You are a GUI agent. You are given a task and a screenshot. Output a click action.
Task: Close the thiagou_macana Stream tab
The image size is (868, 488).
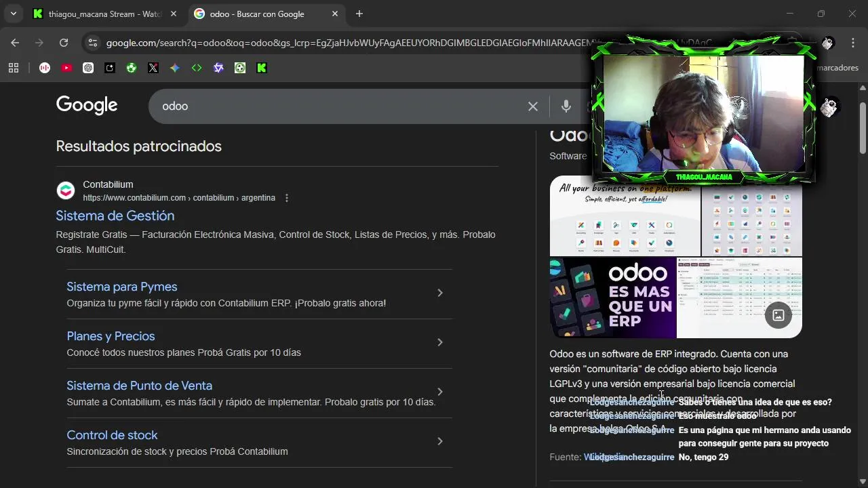pos(174,14)
